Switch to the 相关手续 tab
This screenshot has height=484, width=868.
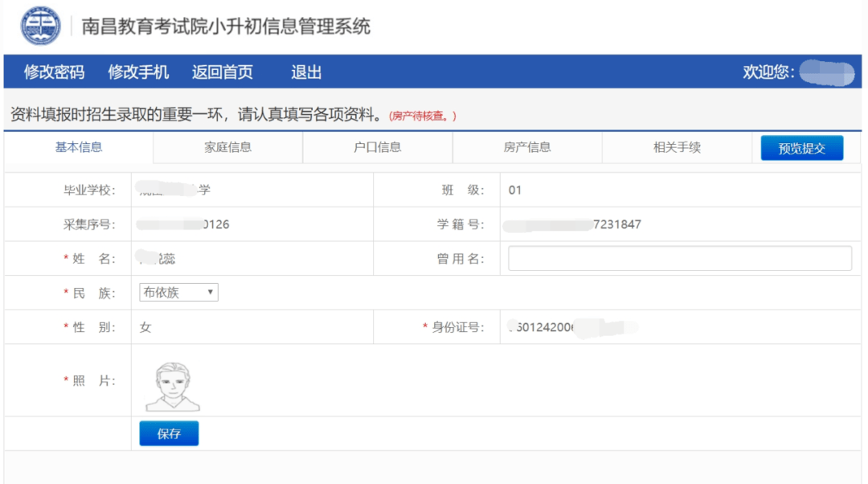click(x=677, y=147)
